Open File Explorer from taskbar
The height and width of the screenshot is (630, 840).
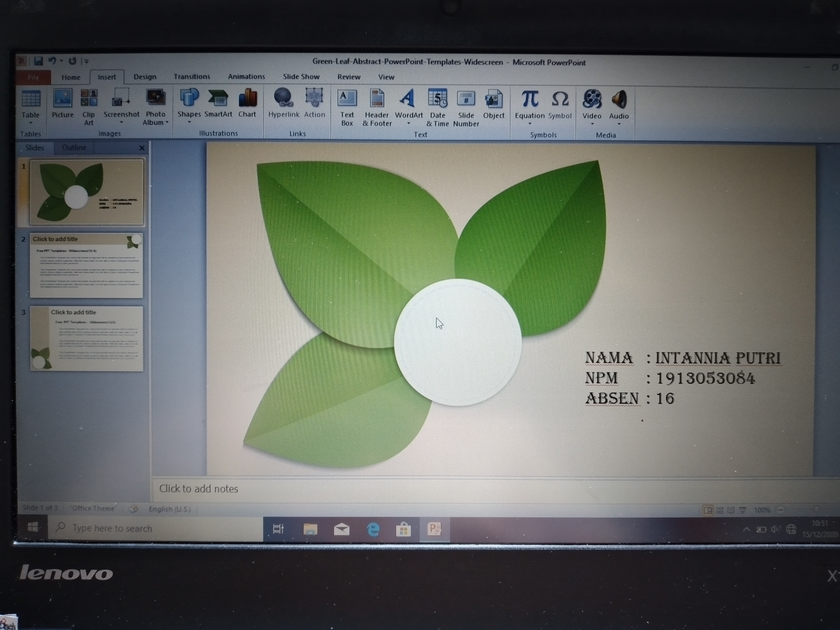pos(310,529)
